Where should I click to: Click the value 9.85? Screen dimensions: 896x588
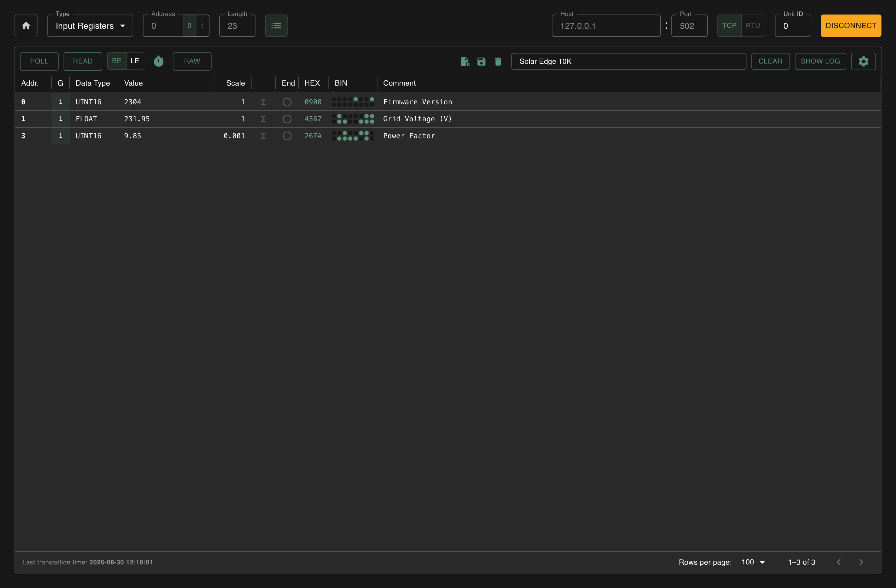pos(133,136)
